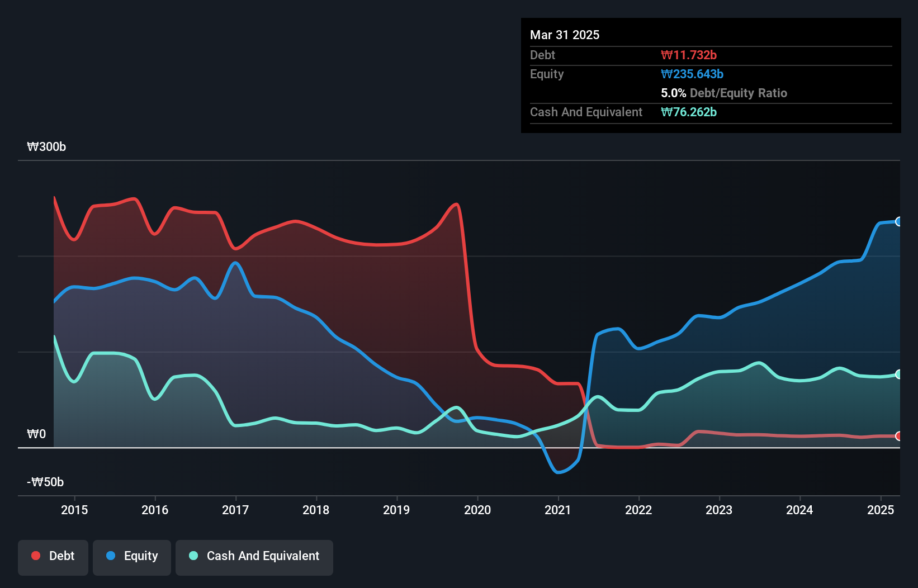Click the ₩76.262b Cash value in tooltip

[689, 112]
